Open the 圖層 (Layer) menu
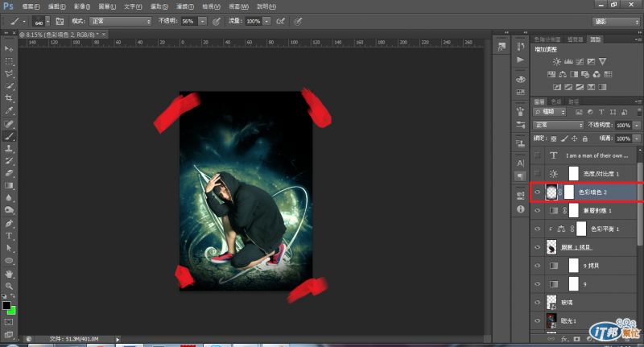The width and height of the screenshot is (644, 347). coord(107,6)
